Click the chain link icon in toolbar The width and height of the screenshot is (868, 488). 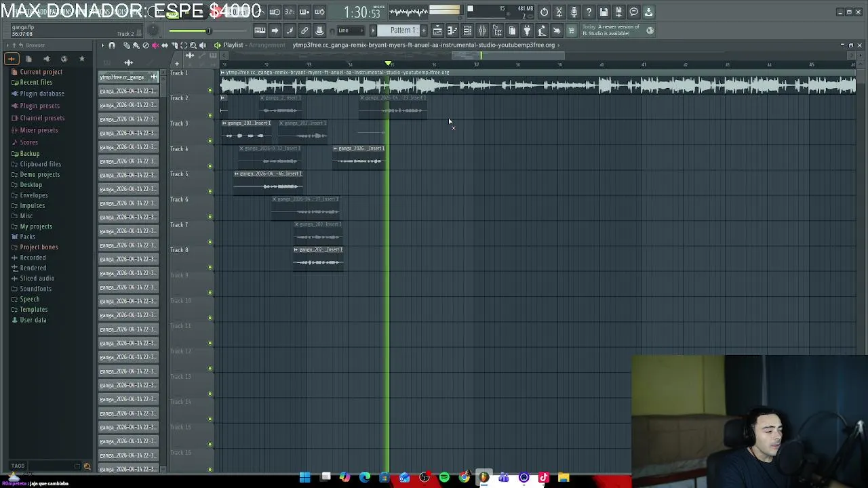click(304, 30)
